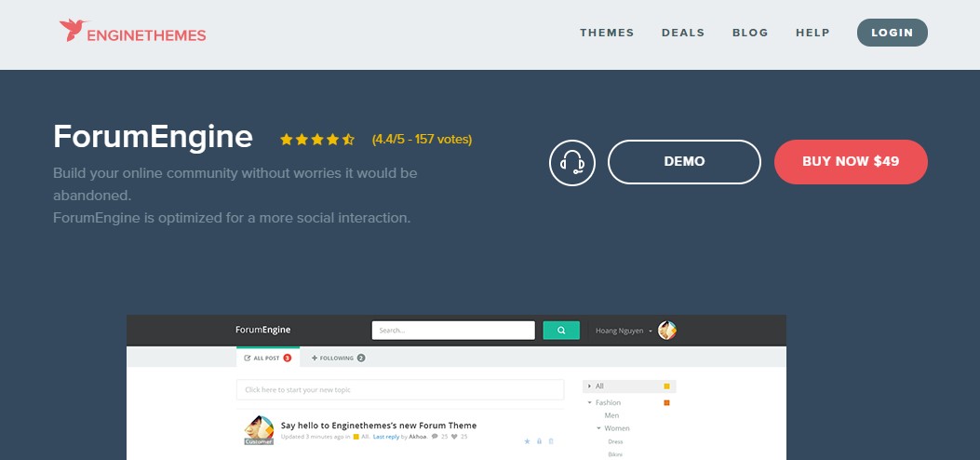
Task: Open the DEALS menu item
Action: click(x=683, y=33)
